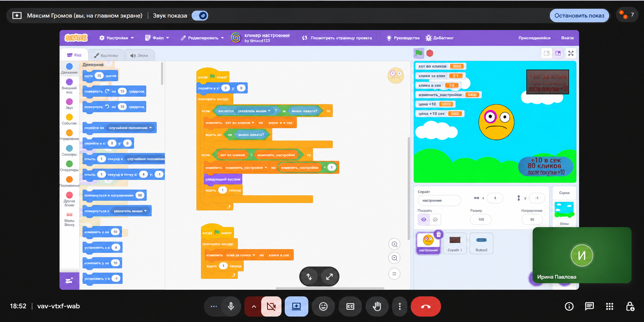Hide the sprite using crossed eye icon
The height and width of the screenshot is (322, 644).
coord(435,220)
